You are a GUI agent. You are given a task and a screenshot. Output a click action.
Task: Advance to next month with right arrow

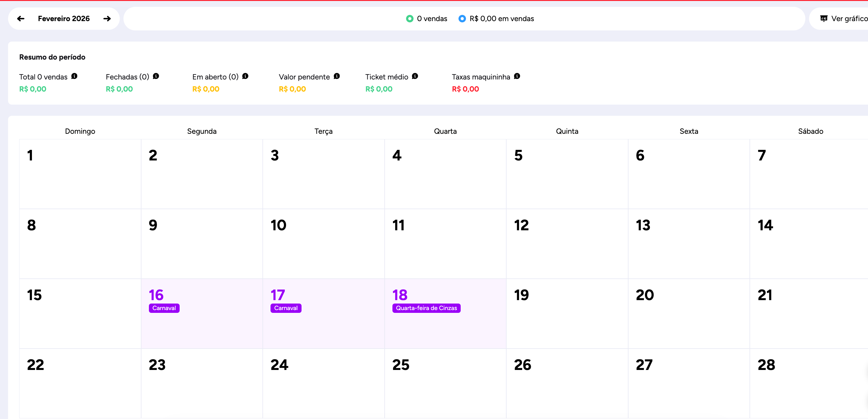tap(107, 19)
